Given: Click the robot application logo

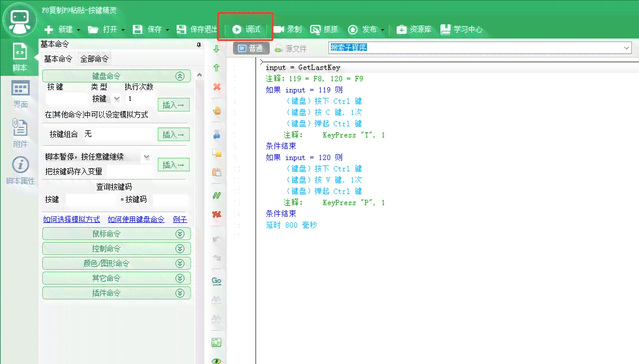Looking at the screenshot, I should [x=20, y=19].
